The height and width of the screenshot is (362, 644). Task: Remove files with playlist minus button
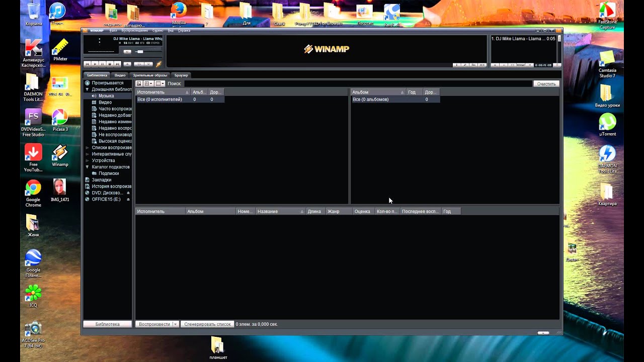pos(504,65)
